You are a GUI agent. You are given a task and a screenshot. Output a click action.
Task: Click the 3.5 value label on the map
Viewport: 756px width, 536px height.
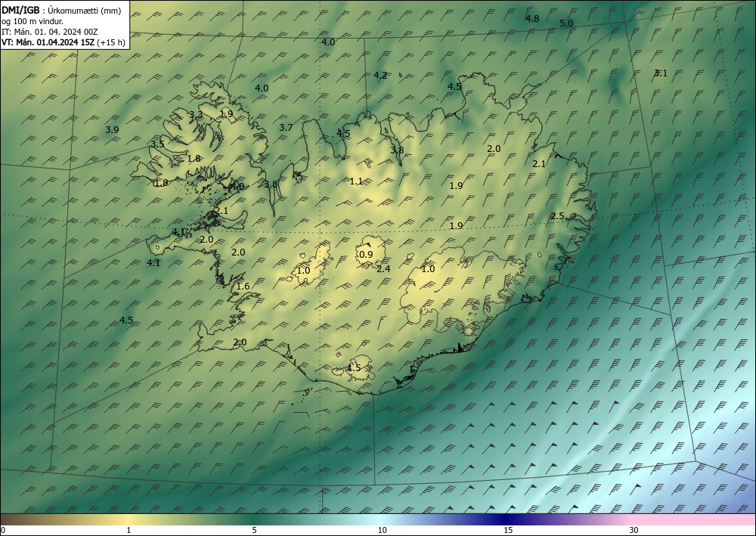coord(157,144)
